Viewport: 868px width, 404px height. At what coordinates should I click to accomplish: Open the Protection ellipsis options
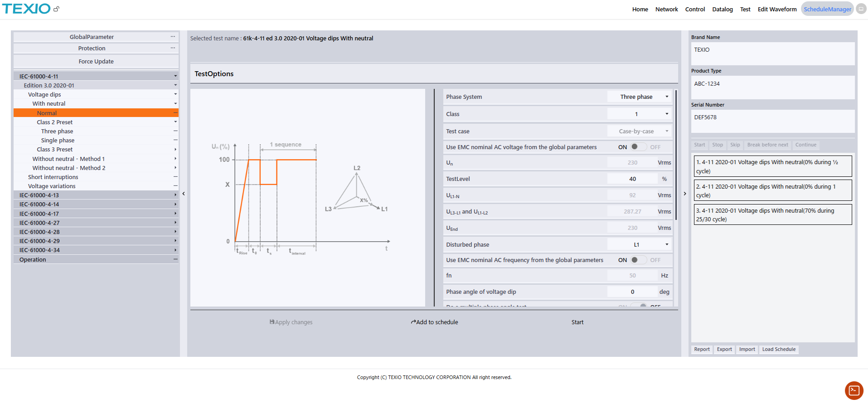(x=173, y=48)
